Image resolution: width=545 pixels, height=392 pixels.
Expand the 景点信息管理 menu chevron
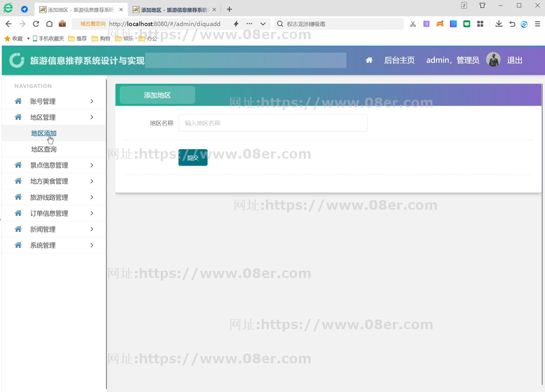click(92, 166)
